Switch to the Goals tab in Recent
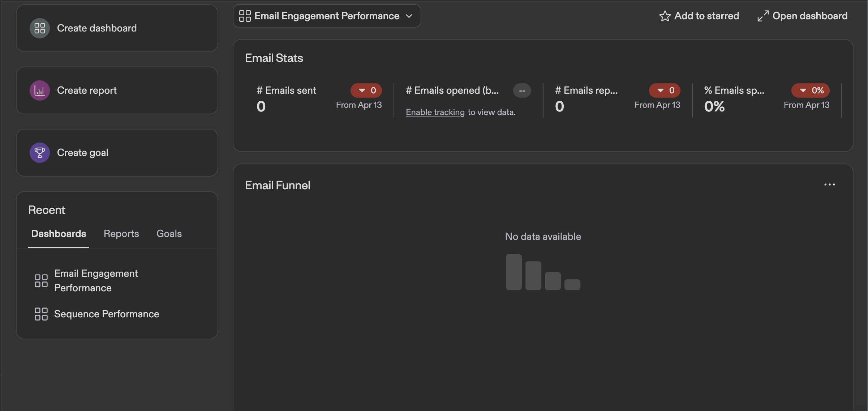 click(x=169, y=233)
